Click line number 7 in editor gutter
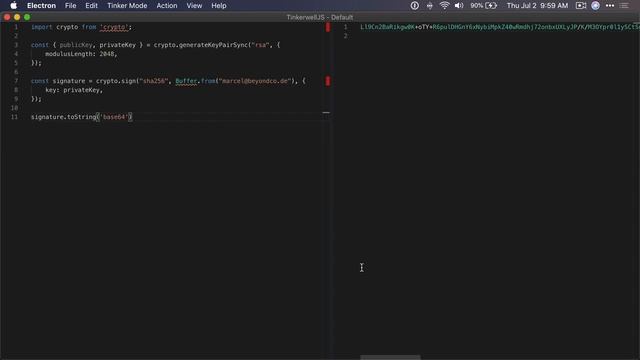The height and width of the screenshot is (360, 640). [16, 81]
